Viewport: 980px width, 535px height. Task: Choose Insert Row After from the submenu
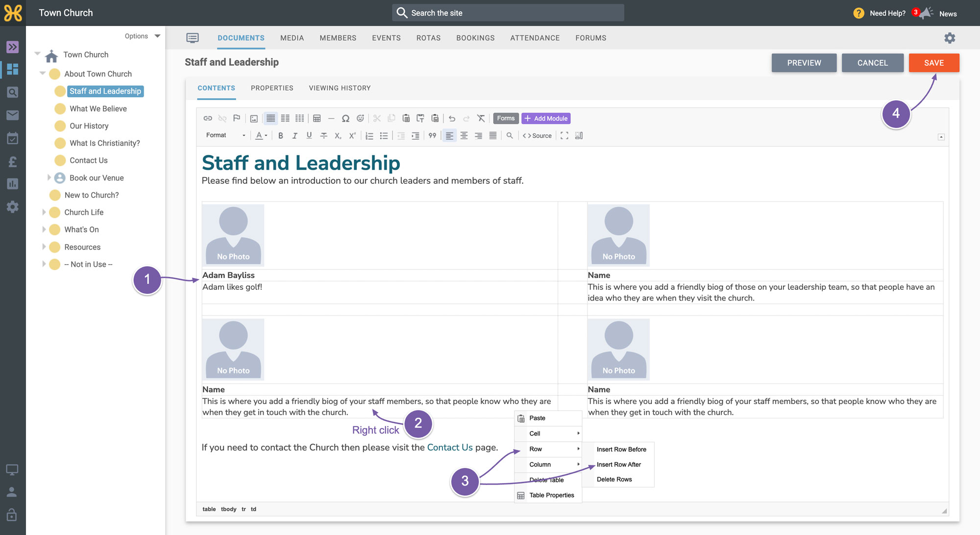coord(618,464)
